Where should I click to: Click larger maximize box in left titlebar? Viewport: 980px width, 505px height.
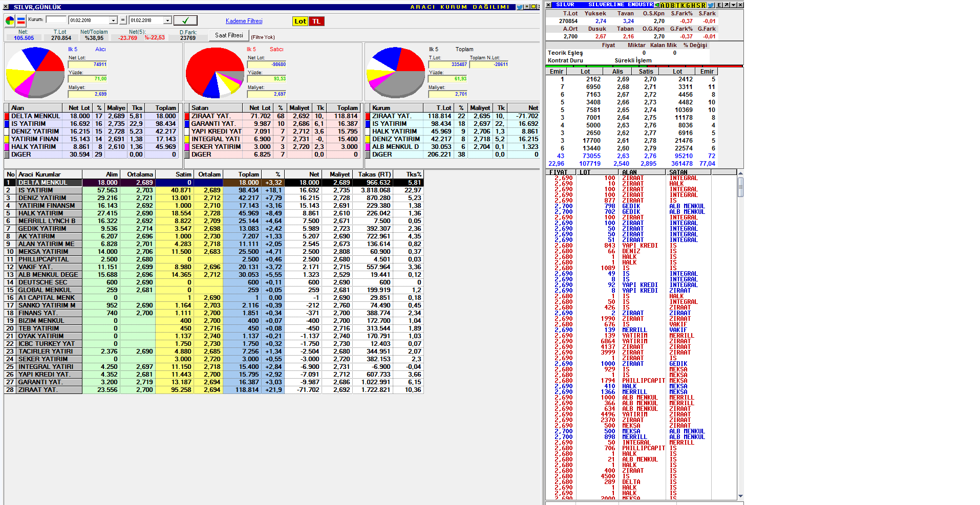[x=534, y=7]
